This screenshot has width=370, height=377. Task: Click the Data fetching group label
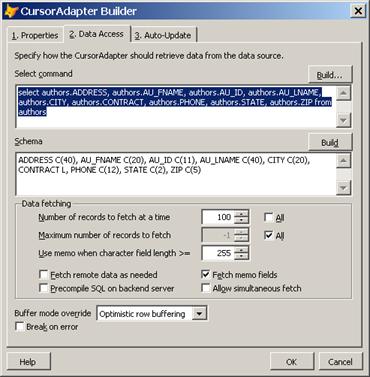pyautogui.click(x=46, y=204)
